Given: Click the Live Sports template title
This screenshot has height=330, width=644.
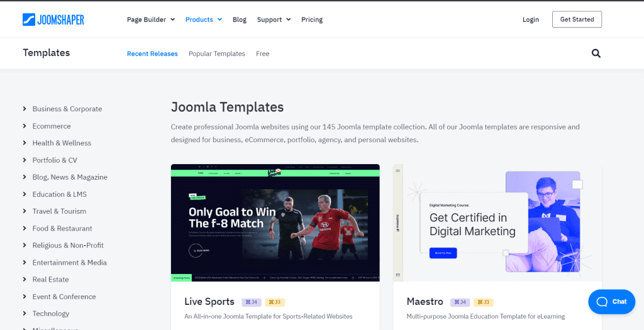Looking at the screenshot, I should tap(209, 302).
